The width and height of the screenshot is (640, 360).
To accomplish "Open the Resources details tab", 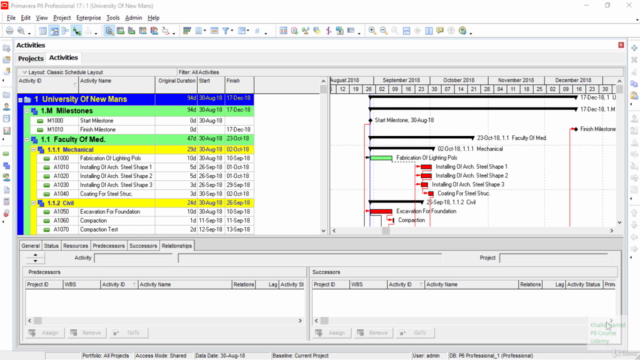I will pos(76,246).
